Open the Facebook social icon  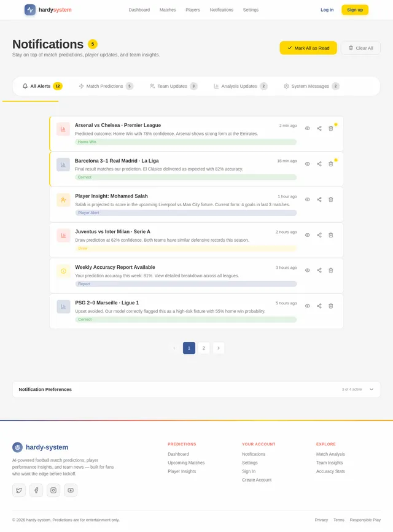click(x=36, y=490)
